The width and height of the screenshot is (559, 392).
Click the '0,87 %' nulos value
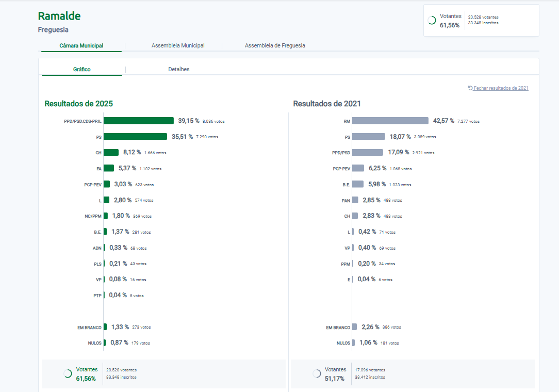[x=119, y=343]
